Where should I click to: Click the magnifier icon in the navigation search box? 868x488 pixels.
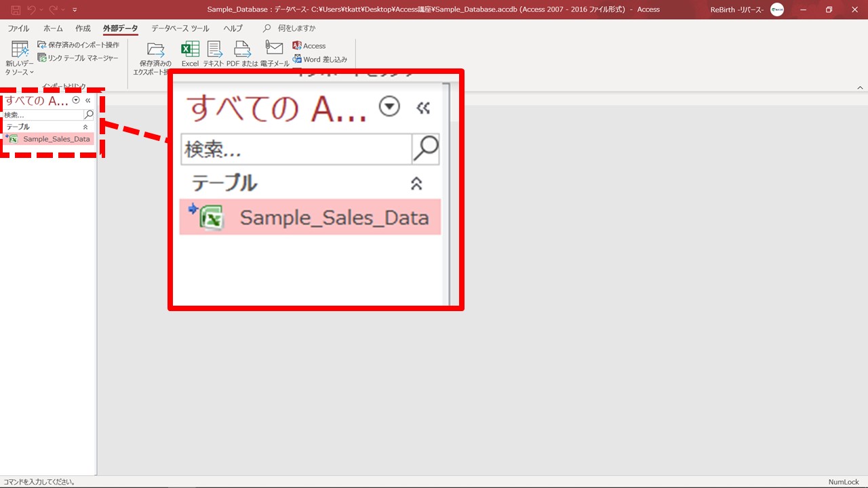(88, 115)
